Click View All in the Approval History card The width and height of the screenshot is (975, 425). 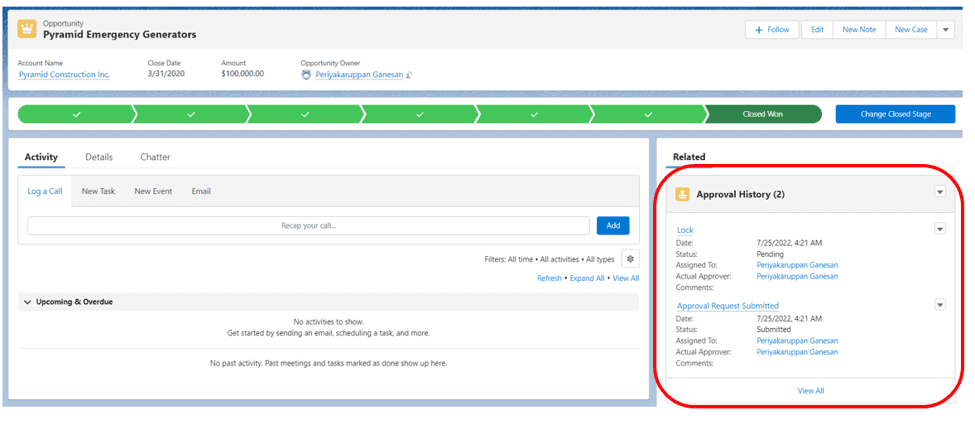[x=811, y=391]
